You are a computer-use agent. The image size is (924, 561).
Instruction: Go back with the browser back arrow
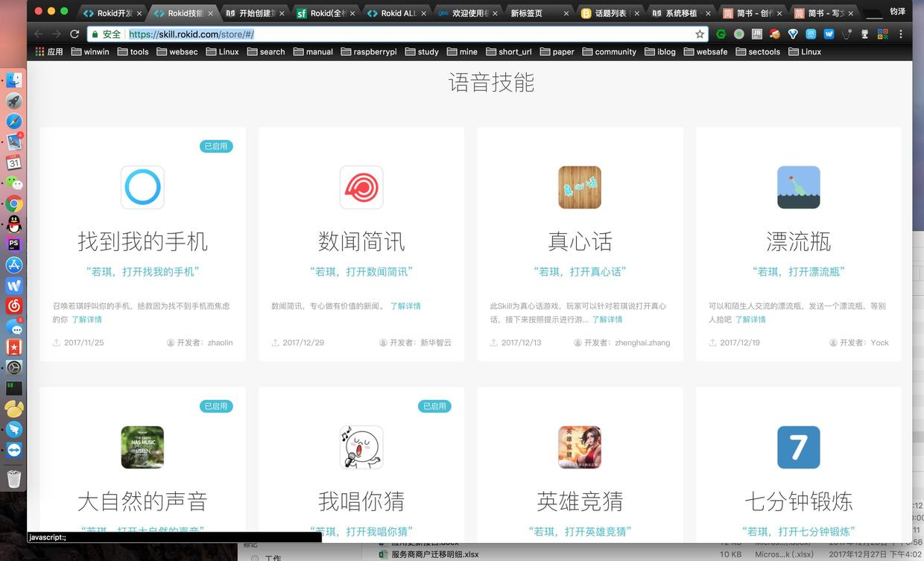tap(39, 34)
